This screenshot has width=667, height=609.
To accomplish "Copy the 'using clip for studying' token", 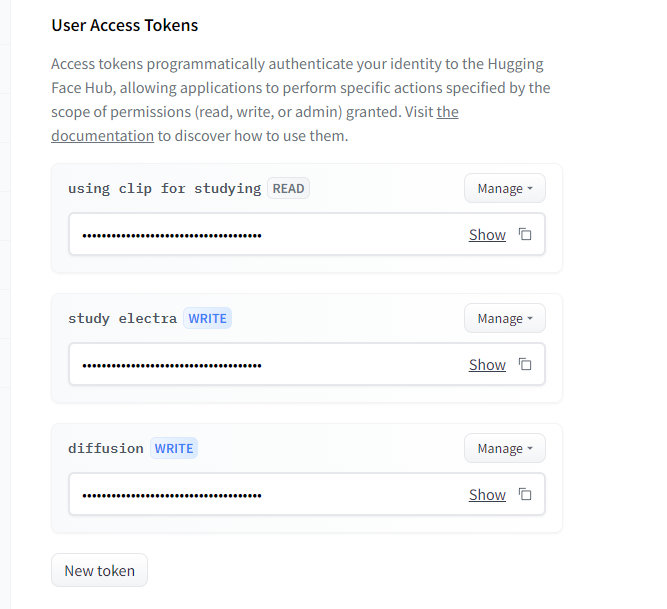I will coord(525,234).
